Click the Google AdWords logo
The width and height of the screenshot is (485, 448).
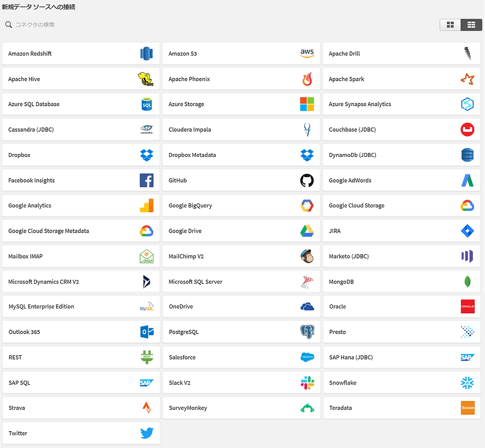(467, 180)
